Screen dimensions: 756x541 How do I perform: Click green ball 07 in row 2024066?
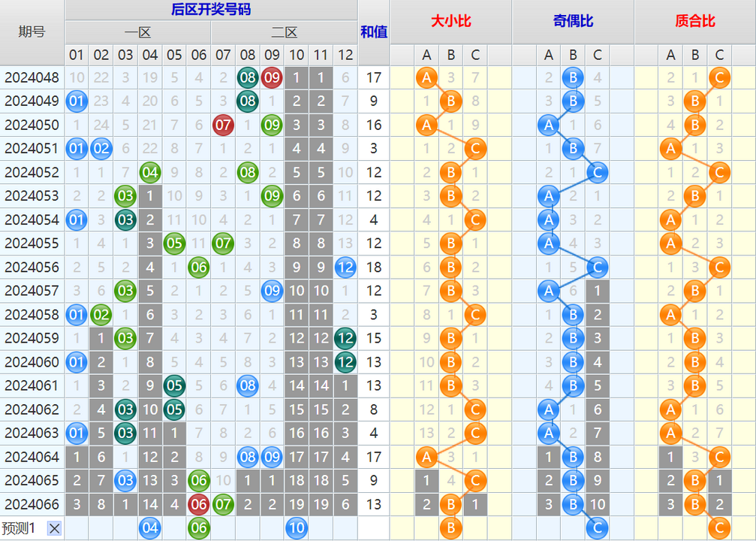click(223, 504)
